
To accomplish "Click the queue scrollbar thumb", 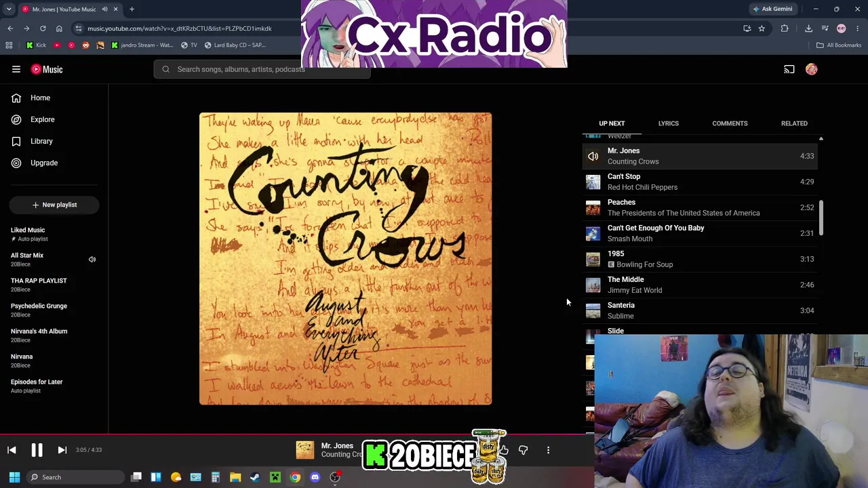I will (821, 218).
